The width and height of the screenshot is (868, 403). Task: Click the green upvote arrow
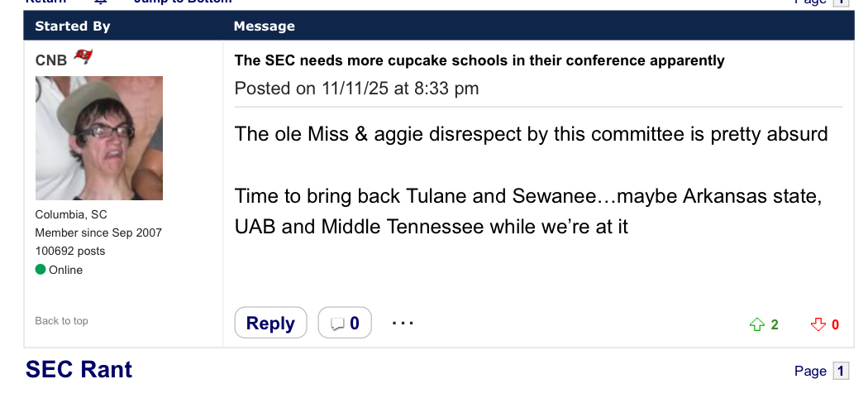(756, 324)
